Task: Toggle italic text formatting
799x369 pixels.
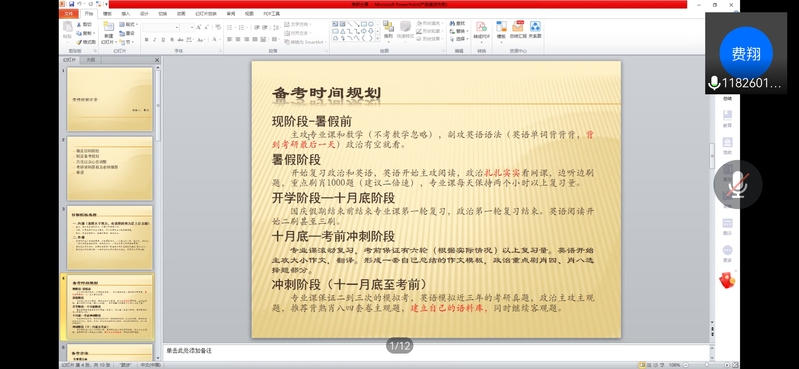Action: coord(155,39)
